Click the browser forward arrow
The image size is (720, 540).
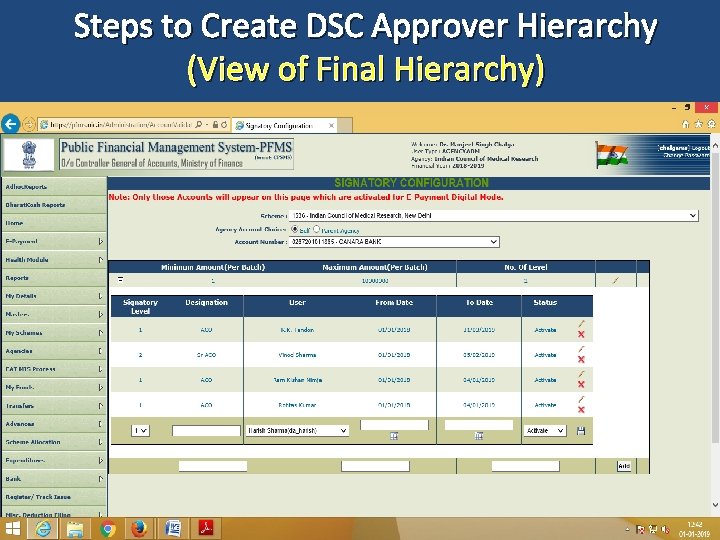point(28,124)
